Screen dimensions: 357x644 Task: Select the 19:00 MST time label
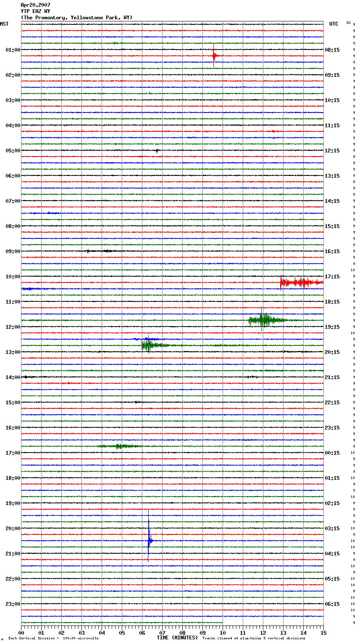point(13,503)
